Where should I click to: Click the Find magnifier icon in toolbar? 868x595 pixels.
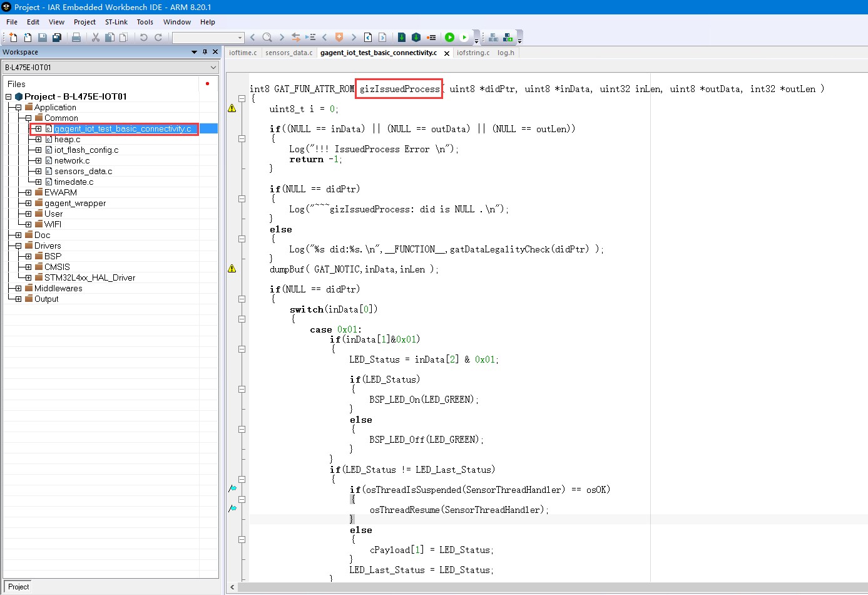pos(267,38)
